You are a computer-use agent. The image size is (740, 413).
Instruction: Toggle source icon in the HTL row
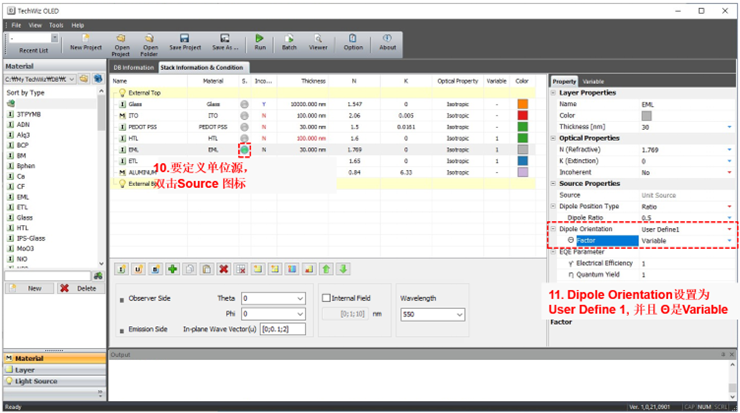(244, 138)
